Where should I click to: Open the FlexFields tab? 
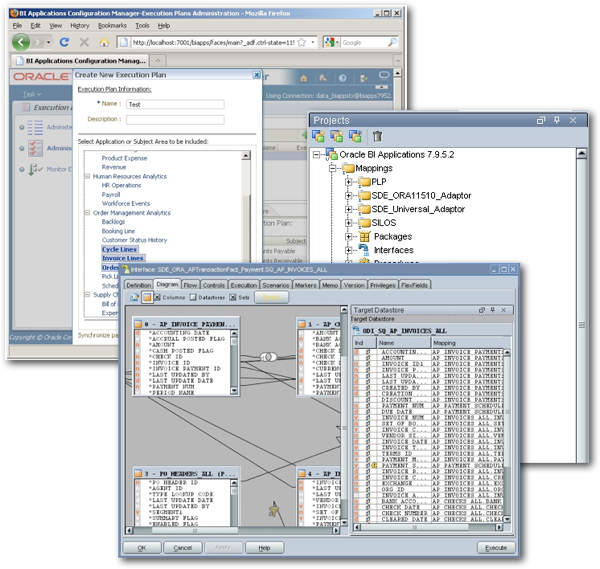point(414,285)
